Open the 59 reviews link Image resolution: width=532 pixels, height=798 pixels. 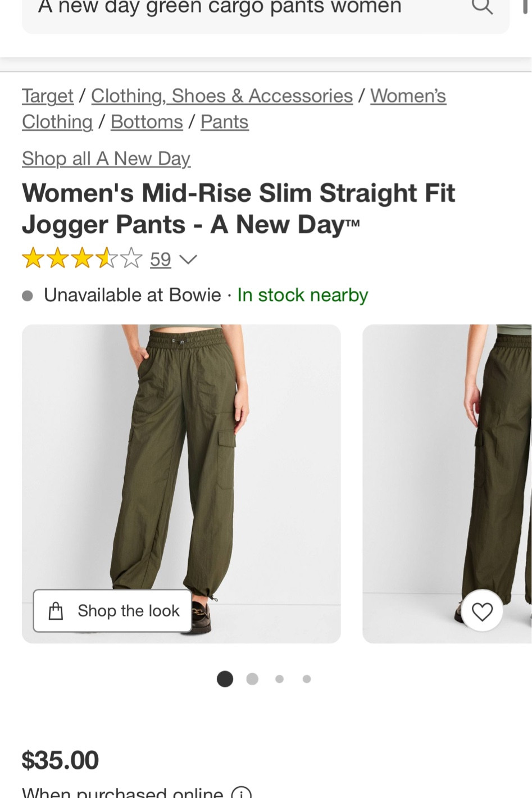pyautogui.click(x=160, y=260)
